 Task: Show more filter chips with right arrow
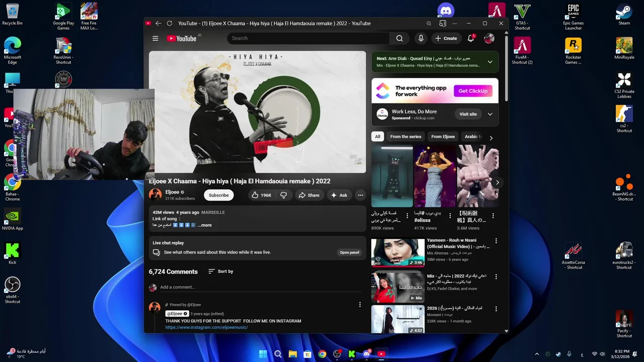(491, 138)
